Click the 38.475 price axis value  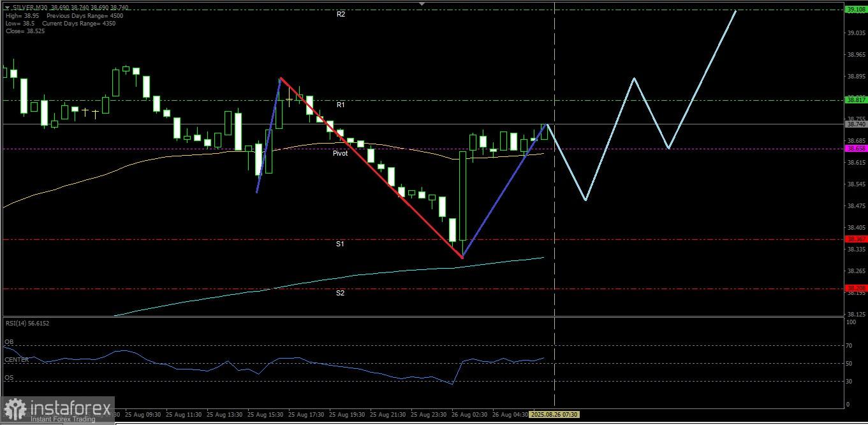(x=856, y=205)
